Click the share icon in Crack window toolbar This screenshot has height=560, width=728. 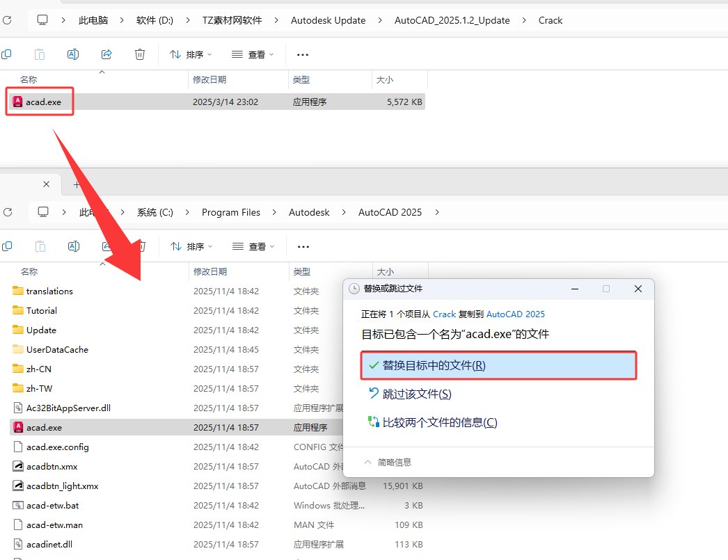(x=106, y=54)
